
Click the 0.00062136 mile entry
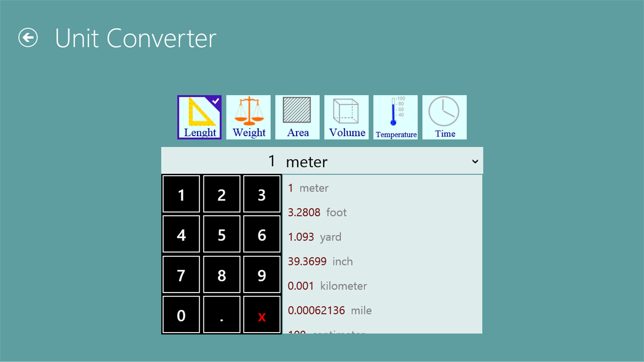point(329,310)
